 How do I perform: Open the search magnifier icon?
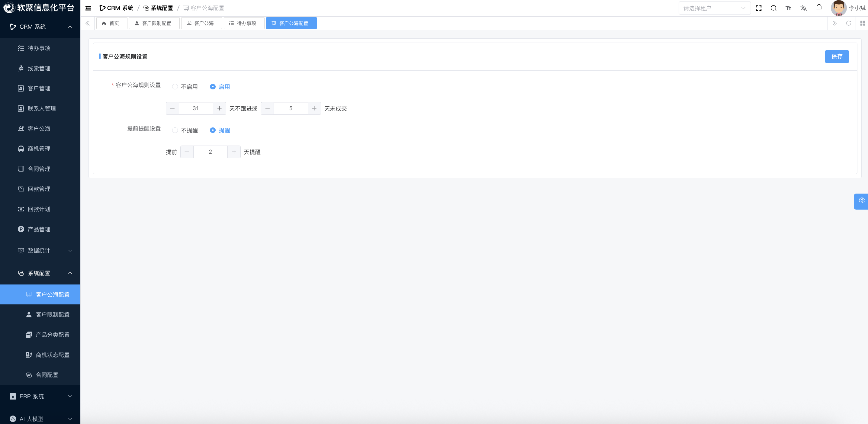tap(773, 8)
